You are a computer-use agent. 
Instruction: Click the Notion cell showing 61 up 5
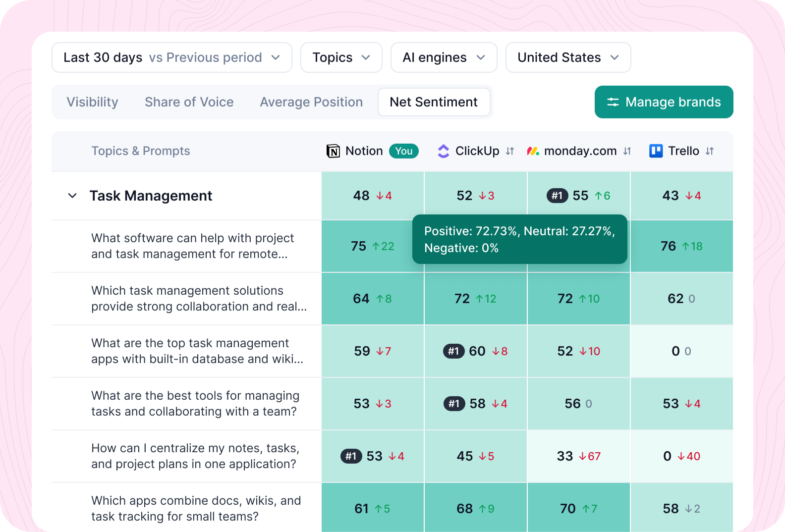tap(373, 508)
